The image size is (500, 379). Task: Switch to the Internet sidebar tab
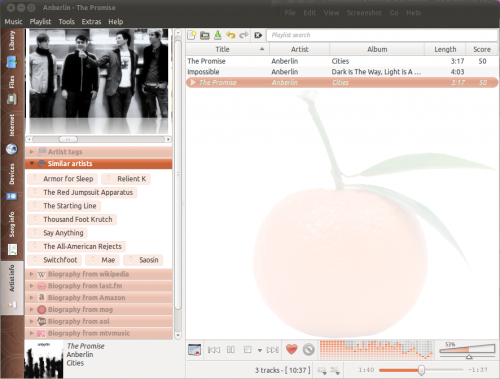point(12,135)
